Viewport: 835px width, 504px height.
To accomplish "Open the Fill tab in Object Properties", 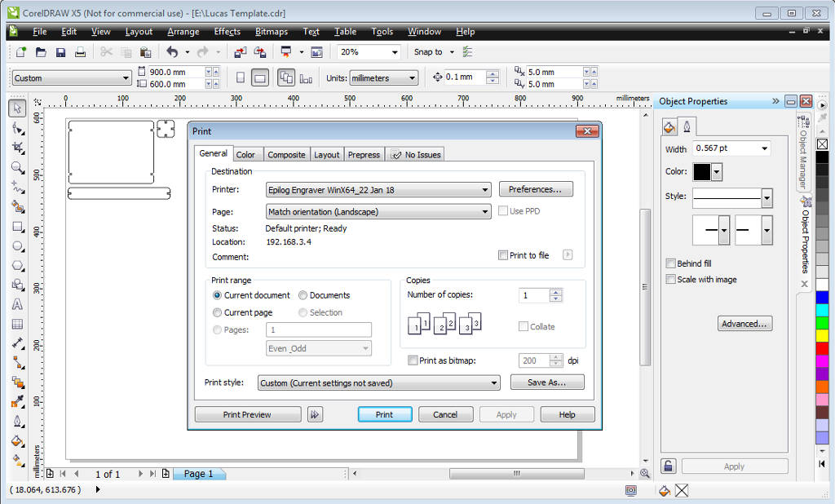I will coord(669,126).
